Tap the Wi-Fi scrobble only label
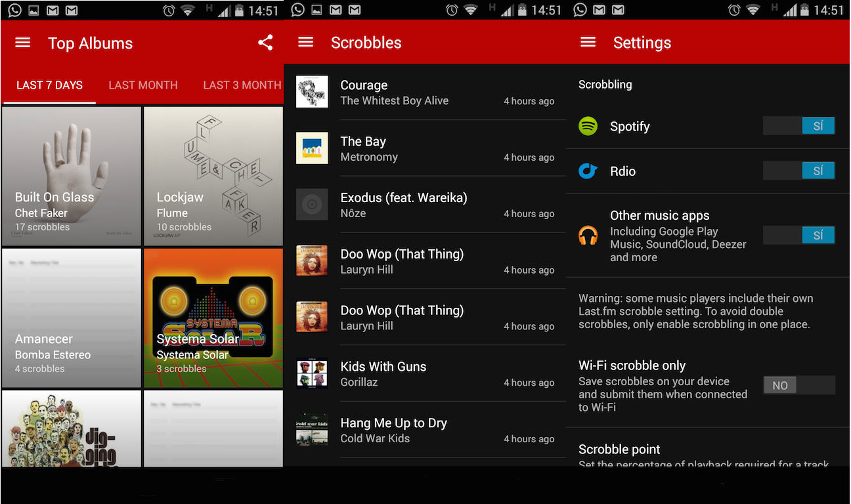 pyautogui.click(x=632, y=366)
